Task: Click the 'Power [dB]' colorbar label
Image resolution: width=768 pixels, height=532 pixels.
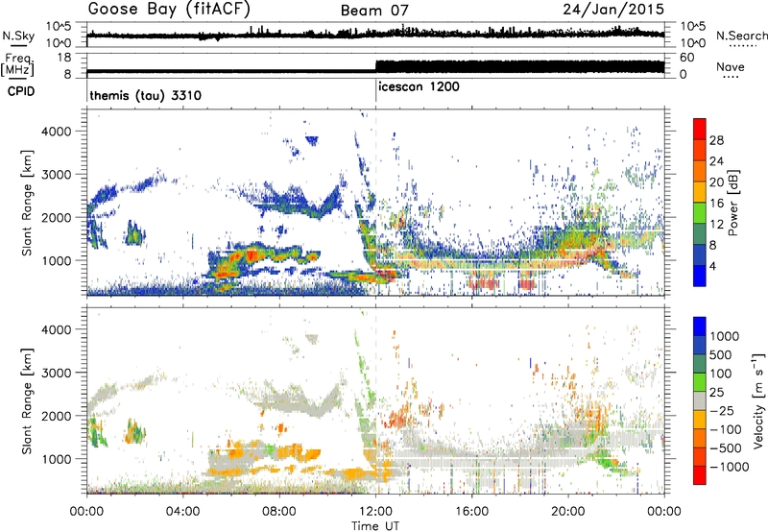Action: (x=732, y=203)
